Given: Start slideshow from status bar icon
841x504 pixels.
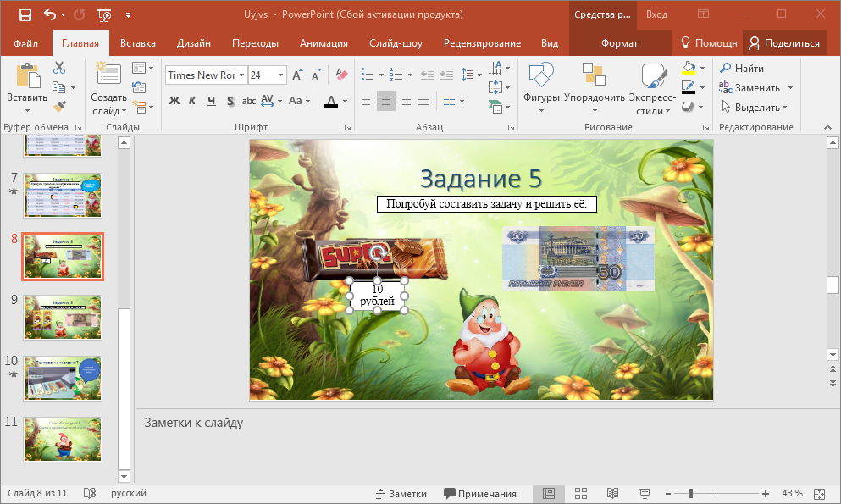Looking at the screenshot, I should (645, 493).
